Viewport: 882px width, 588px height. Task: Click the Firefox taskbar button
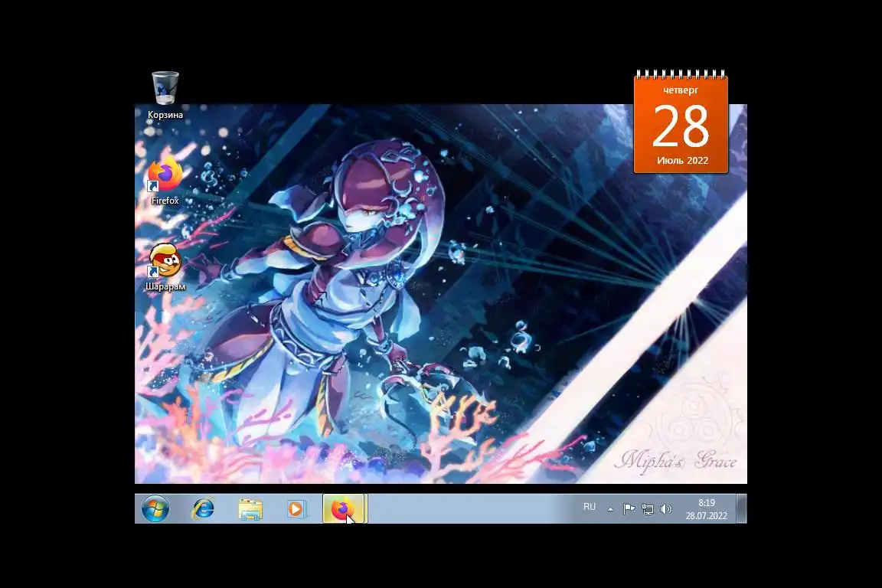(344, 508)
